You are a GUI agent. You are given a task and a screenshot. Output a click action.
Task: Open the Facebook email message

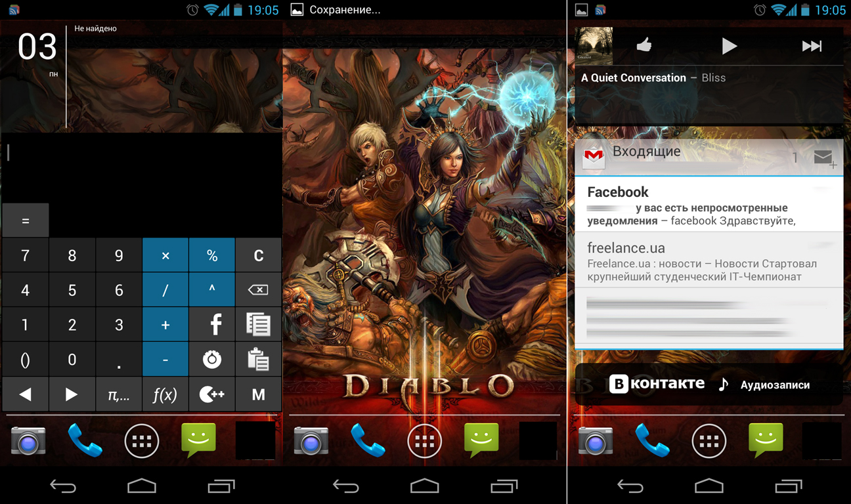[709, 205]
